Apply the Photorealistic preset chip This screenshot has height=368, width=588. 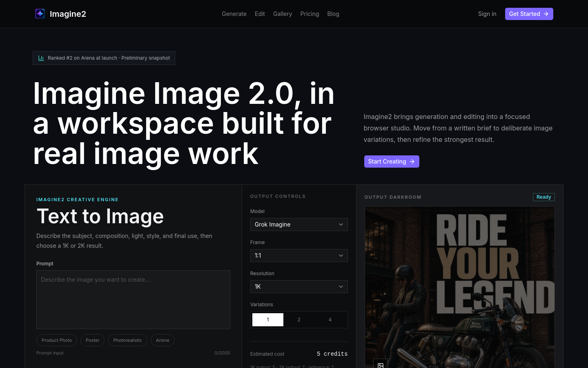click(127, 340)
